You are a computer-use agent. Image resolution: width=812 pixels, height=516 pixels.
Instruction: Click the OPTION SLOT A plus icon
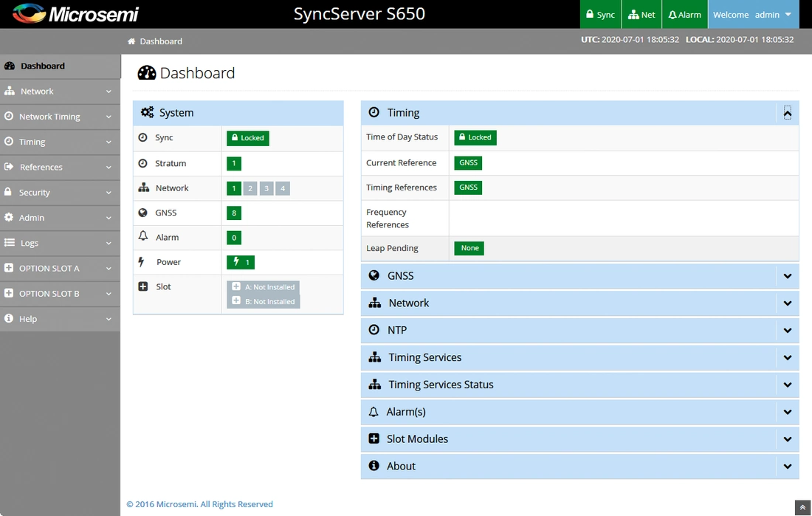[x=9, y=268]
